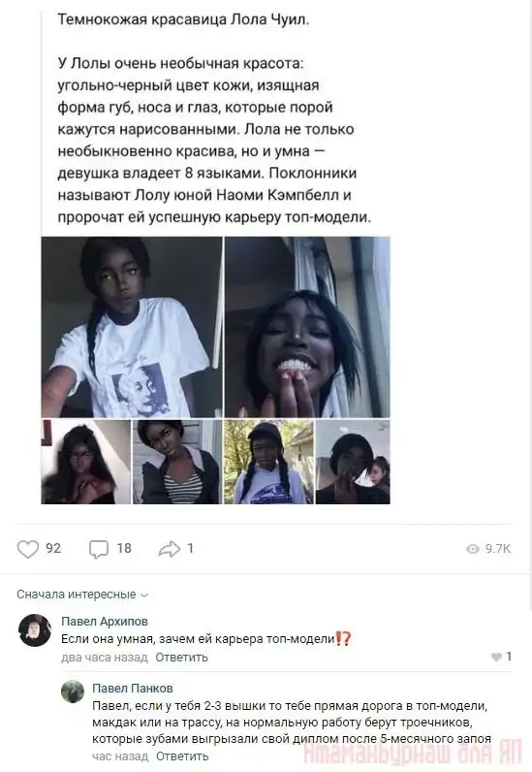Click the два часа назад timestamp
532x772 pixels.
(x=105, y=658)
